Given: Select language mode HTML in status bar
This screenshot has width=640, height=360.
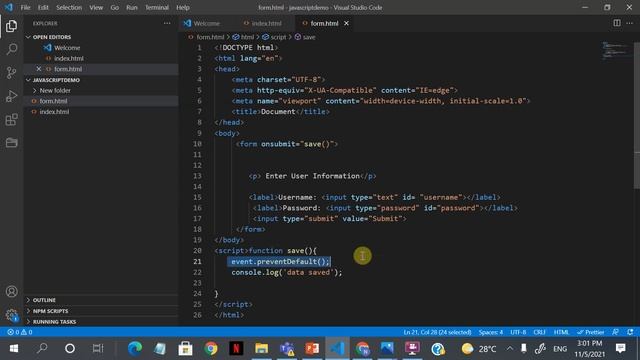Looking at the screenshot, I should (x=561, y=332).
